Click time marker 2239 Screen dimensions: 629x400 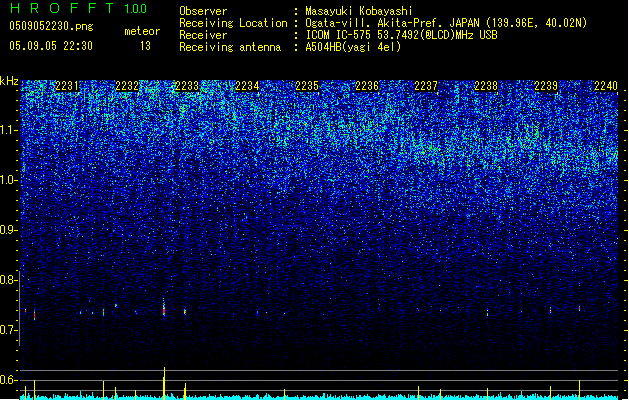tap(546, 86)
